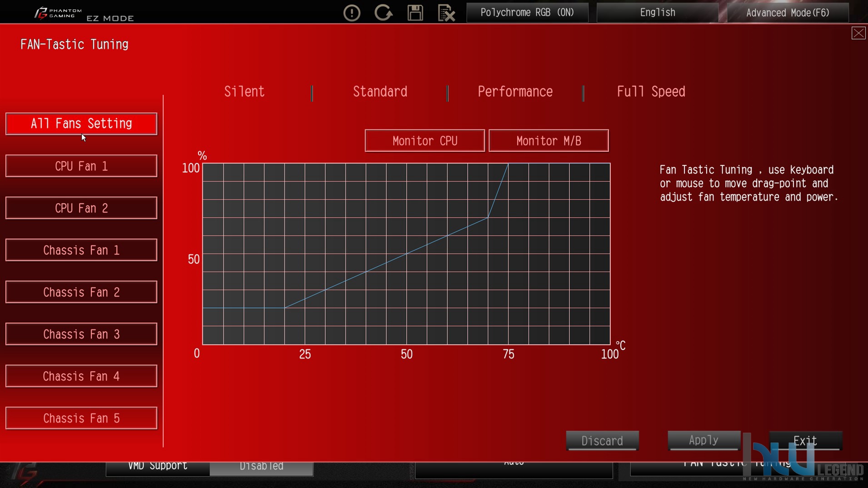The image size is (868, 488).
Task: Choose the Silent fan preset
Action: (x=244, y=92)
